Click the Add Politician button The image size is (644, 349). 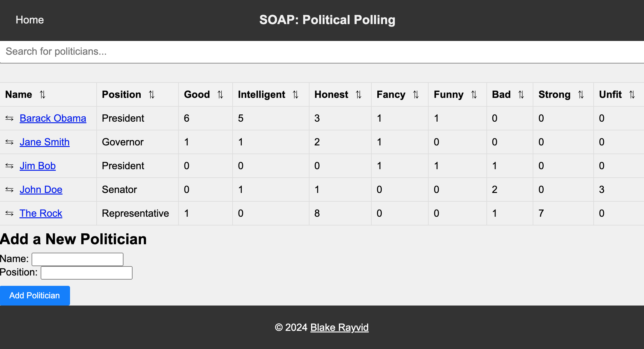pos(34,296)
